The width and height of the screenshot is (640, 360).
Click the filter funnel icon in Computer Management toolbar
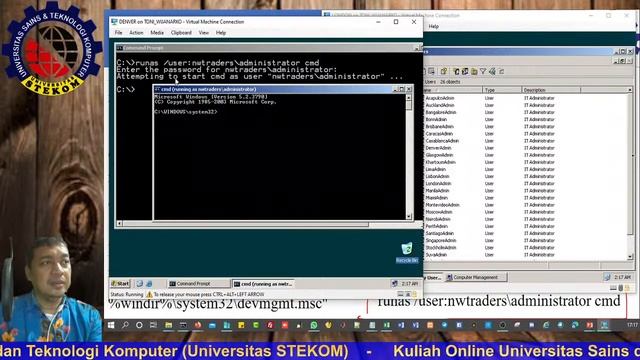[x=483, y=71]
